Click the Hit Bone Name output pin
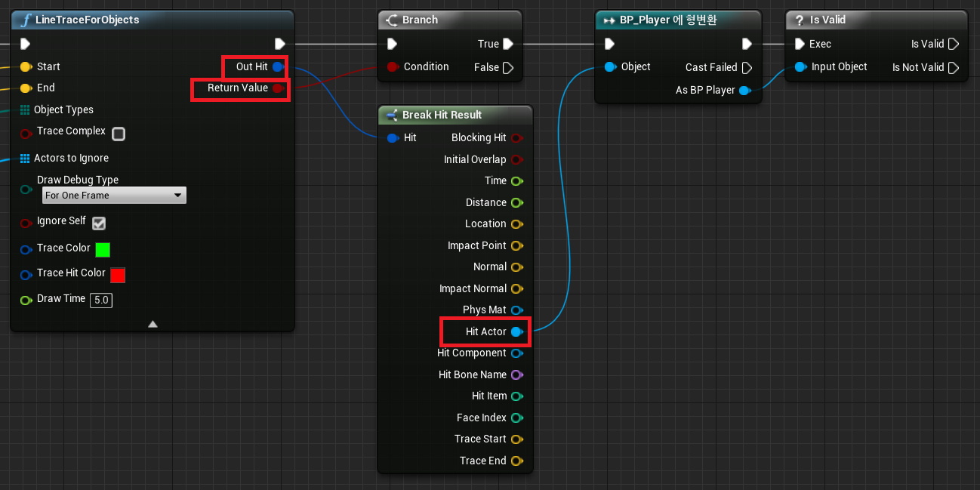The width and height of the screenshot is (980, 490). [x=517, y=374]
